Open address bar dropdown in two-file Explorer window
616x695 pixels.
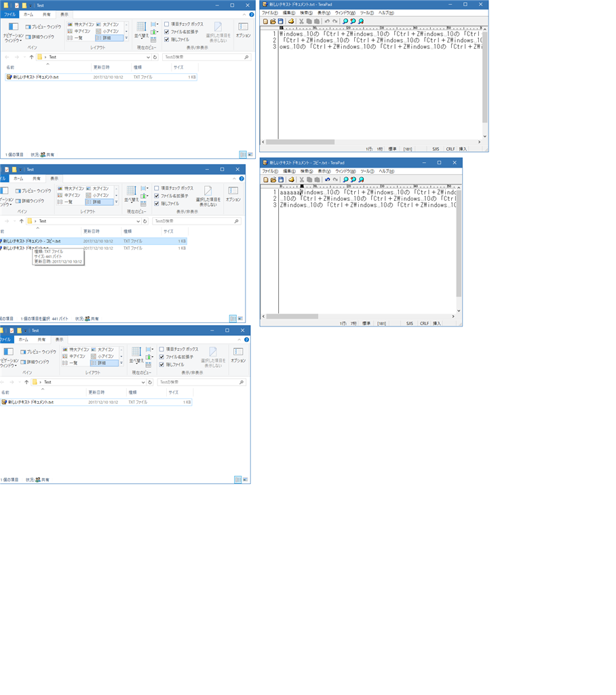pyautogui.click(x=138, y=221)
